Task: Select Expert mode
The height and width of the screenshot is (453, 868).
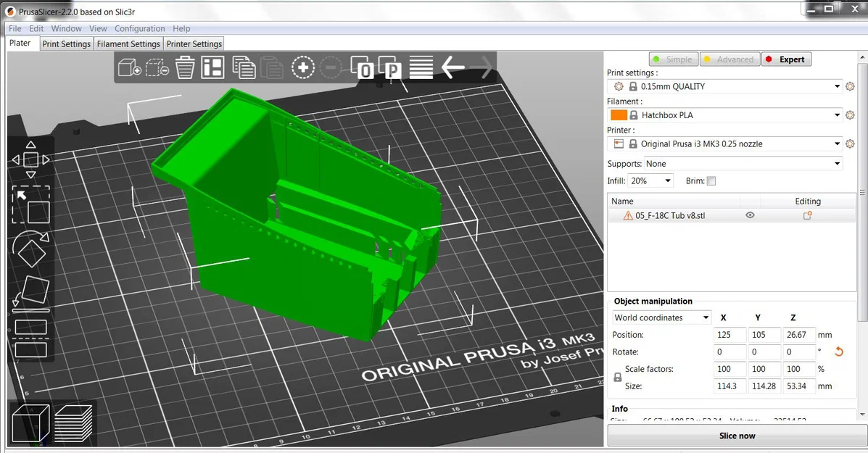Action: pos(786,59)
